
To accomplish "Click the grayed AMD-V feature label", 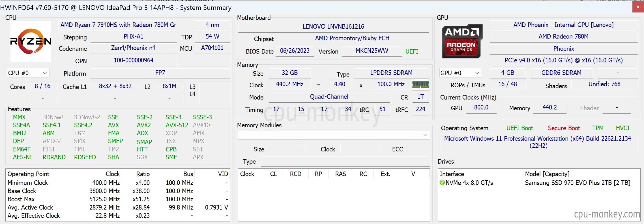I will [52, 141].
